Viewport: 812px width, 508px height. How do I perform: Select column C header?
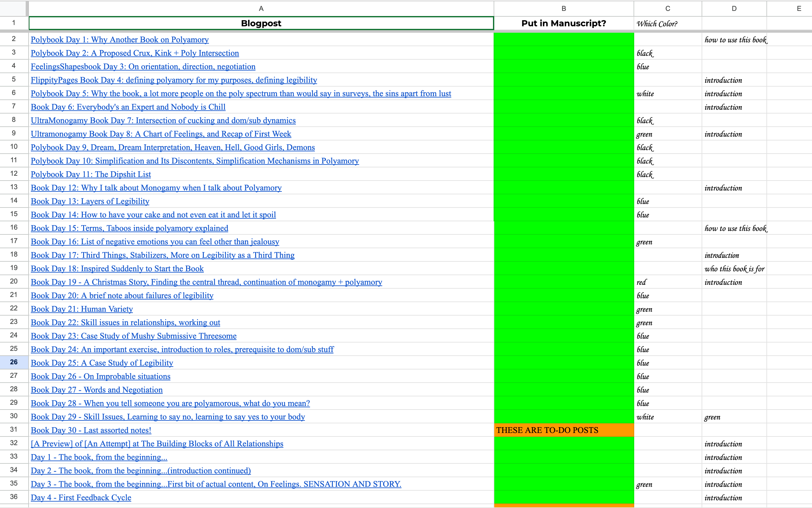point(668,8)
